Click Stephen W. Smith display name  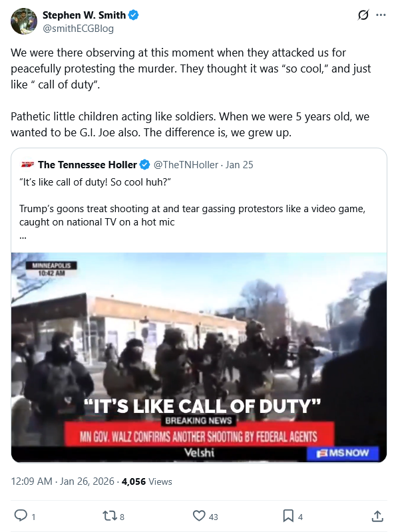tap(85, 15)
